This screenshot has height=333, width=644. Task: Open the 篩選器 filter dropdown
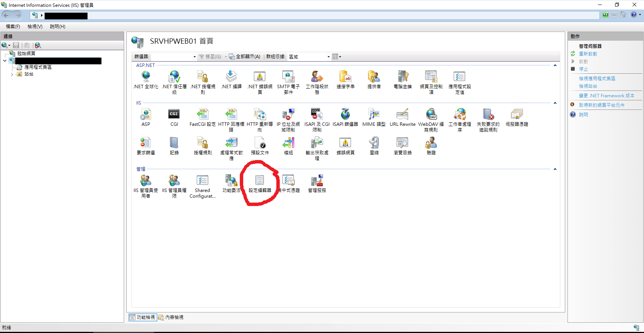pos(194,57)
